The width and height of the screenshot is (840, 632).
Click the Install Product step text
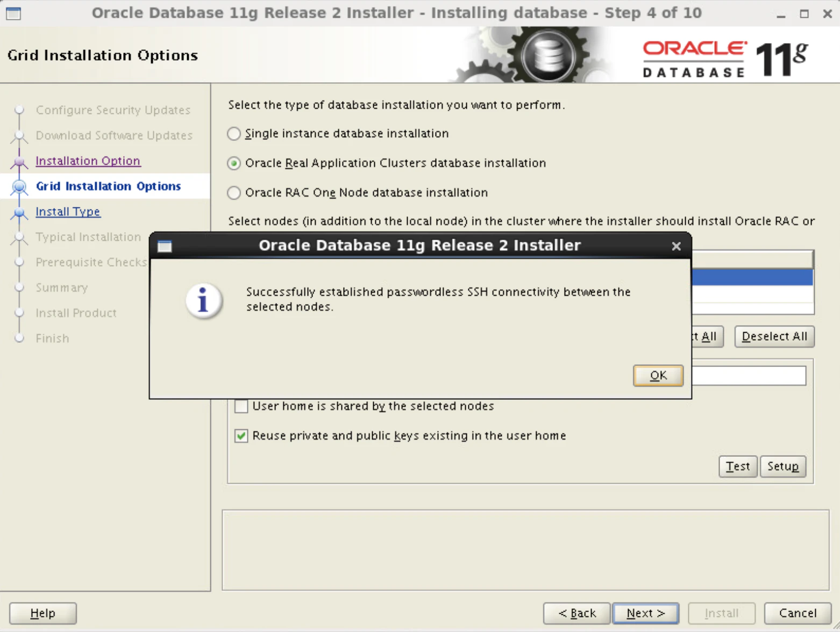pyautogui.click(x=76, y=313)
